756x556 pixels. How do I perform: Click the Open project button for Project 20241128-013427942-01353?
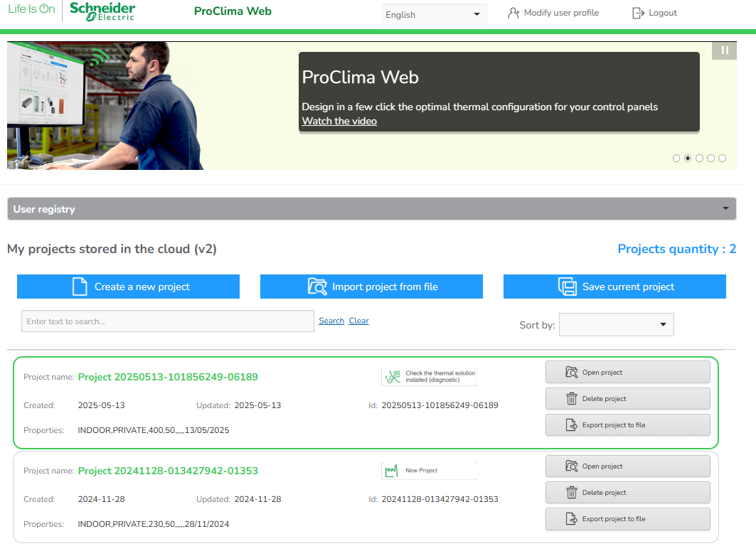click(628, 466)
